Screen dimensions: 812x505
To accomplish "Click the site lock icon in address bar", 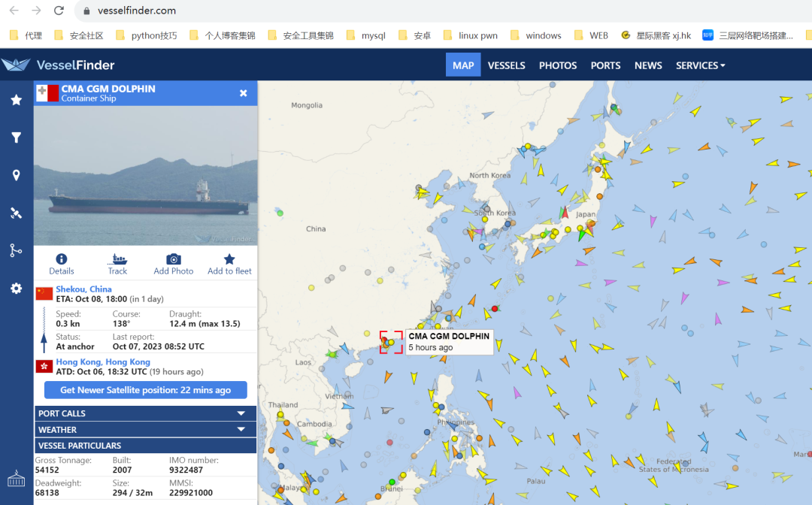I will pyautogui.click(x=86, y=11).
